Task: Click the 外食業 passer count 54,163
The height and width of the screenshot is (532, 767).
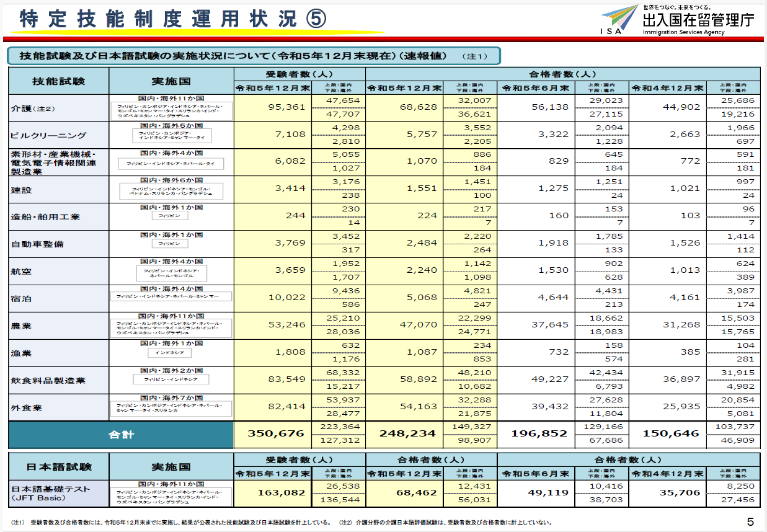Action: [417, 406]
